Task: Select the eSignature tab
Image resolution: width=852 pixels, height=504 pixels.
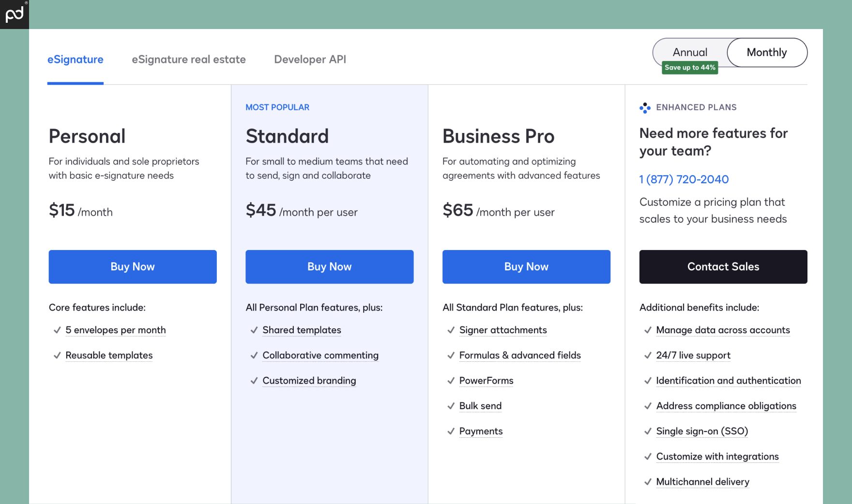Action: [x=75, y=59]
